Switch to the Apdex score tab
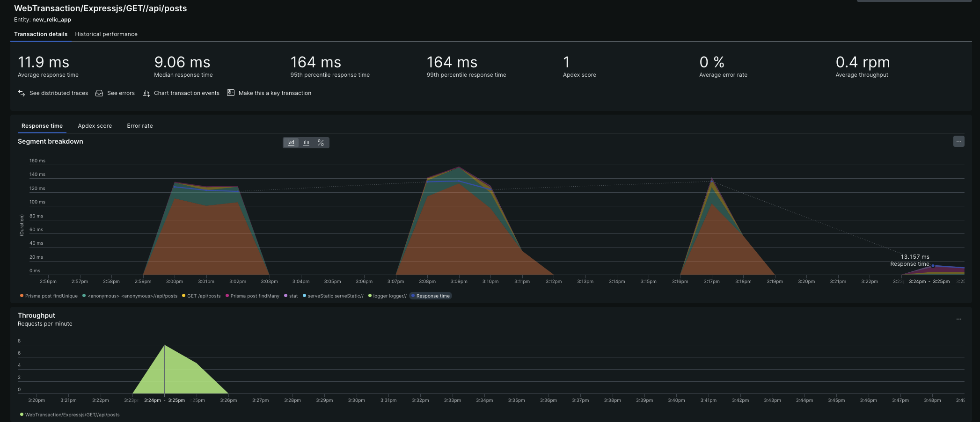This screenshot has height=422, width=980. pyautogui.click(x=95, y=126)
